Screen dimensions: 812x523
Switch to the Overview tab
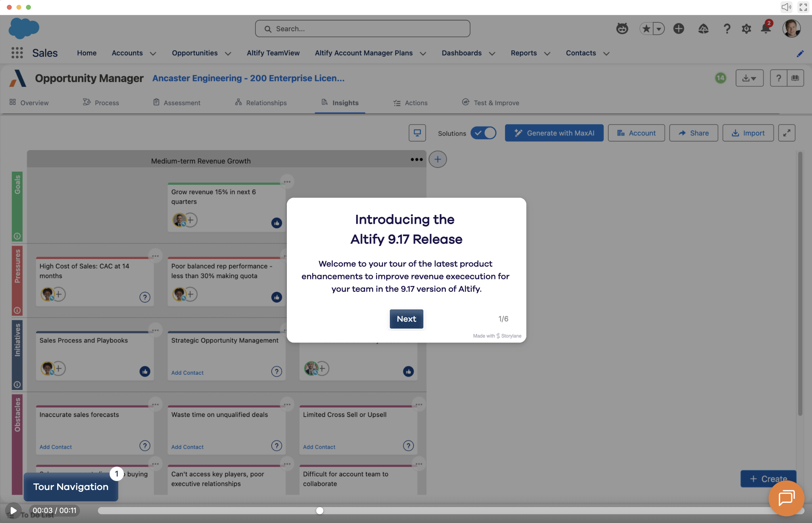[x=29, y=103]
